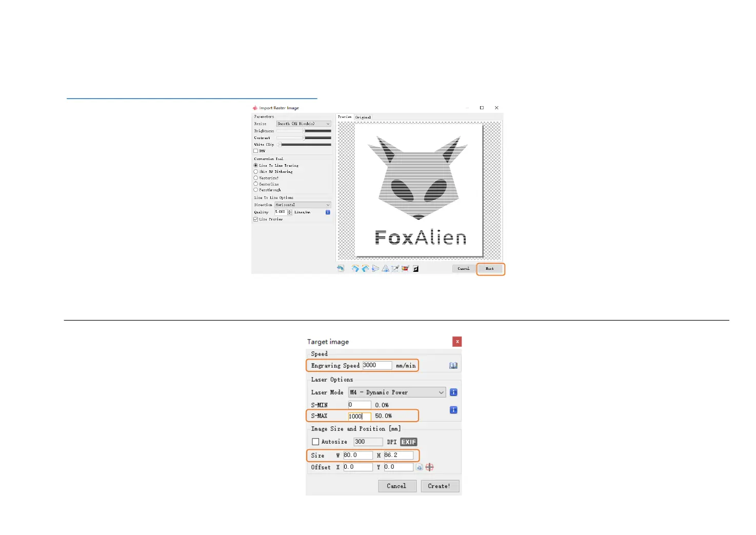Maximize the Import Raster Image window
Screen dimensions: 756x535
[482, 108]
